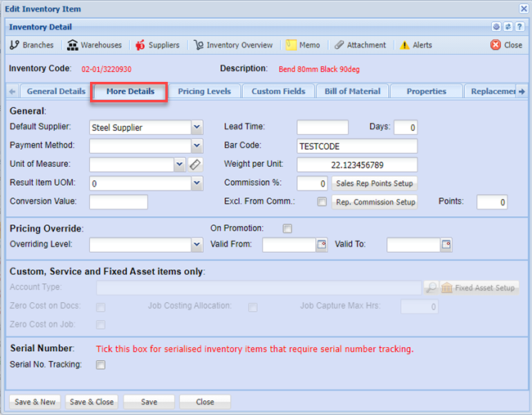The width and height of the screenshot is (532, 415).
Task: Click the Suppliers toolbar icon
Action: tap(140, 45)
